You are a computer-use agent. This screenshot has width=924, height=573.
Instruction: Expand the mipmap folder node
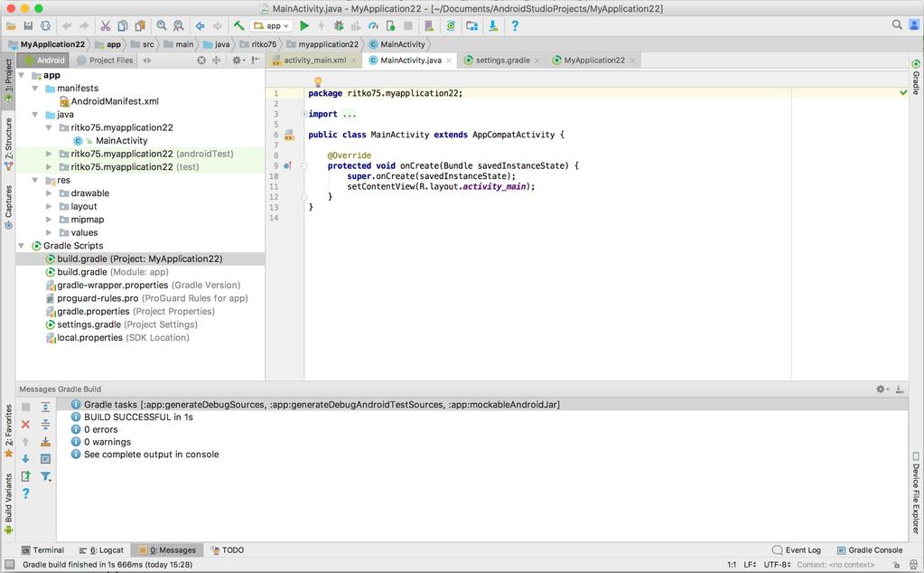coord(49,220)
